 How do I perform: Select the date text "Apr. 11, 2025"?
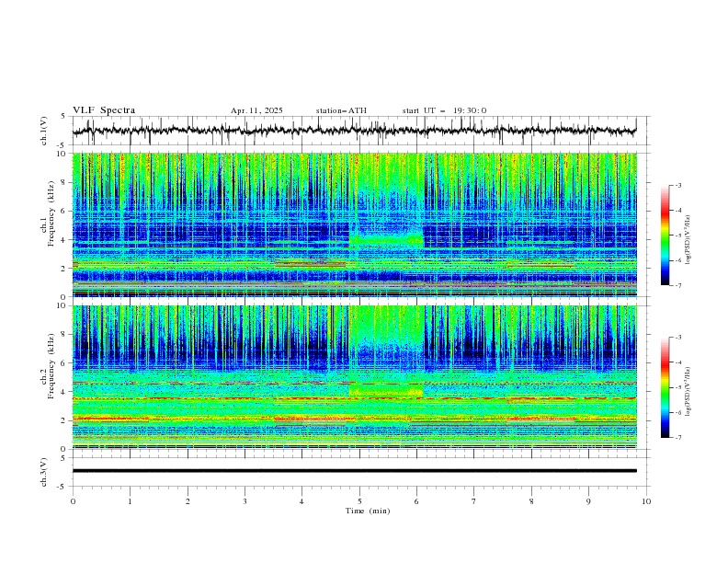pos(256,110)
